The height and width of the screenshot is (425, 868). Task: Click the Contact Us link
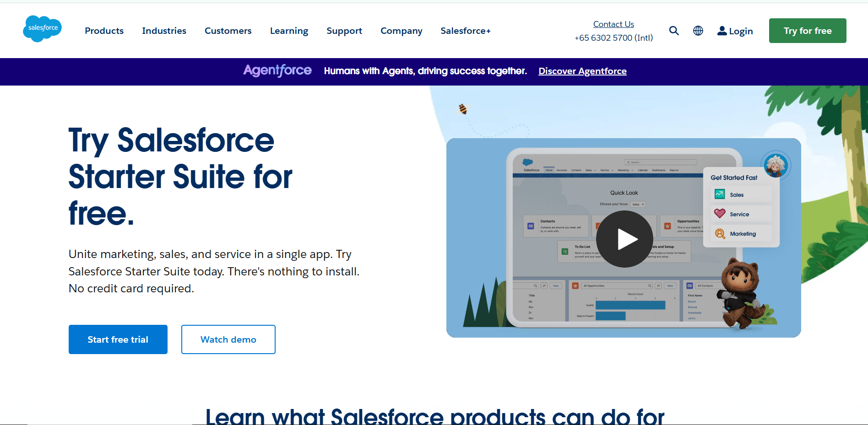pos(613,24)
